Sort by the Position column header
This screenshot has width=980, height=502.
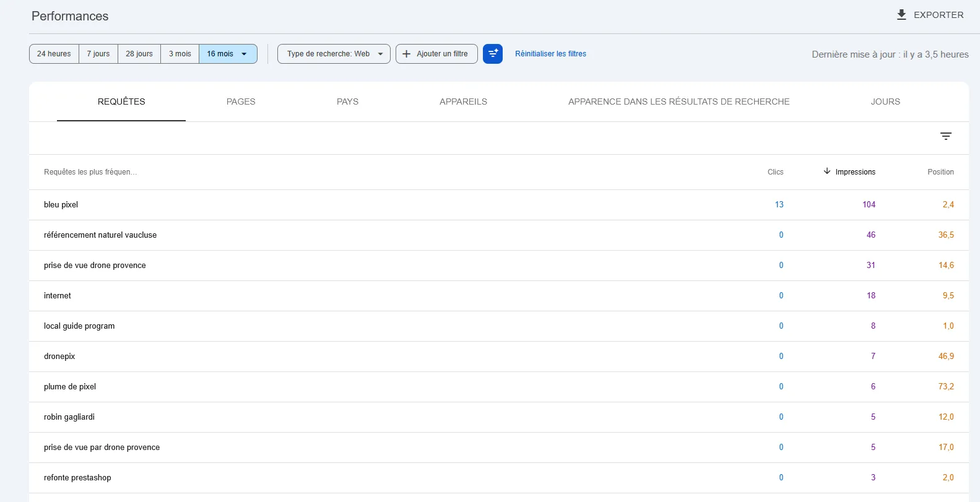(x=940, y=172)
